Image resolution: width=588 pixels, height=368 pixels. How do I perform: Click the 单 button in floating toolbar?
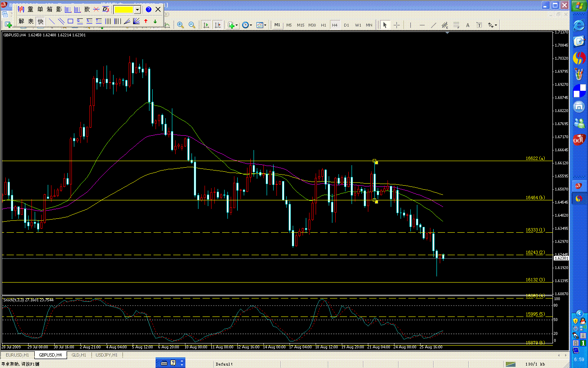click(40, 9)
